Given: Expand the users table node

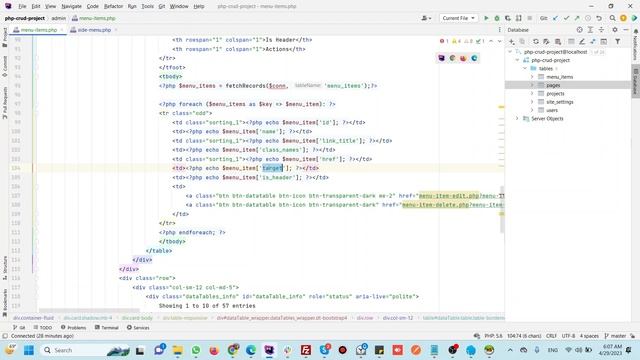Looking at the screenshot, I should click(x=532, y=110).
